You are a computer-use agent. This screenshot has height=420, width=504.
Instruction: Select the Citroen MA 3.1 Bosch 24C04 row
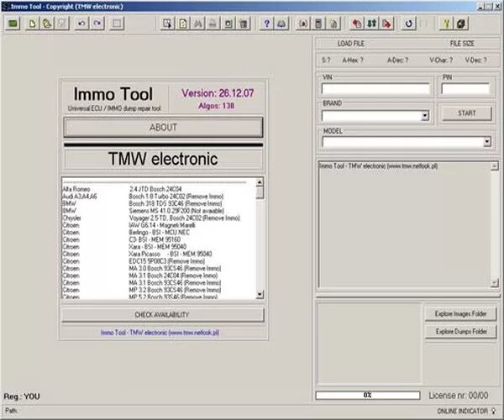click(159, 276)
